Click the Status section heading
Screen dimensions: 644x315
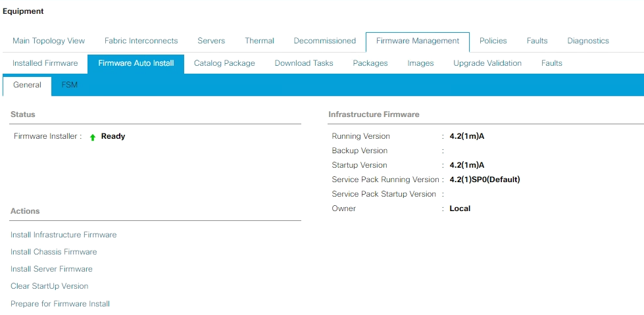tap(22, 114)
